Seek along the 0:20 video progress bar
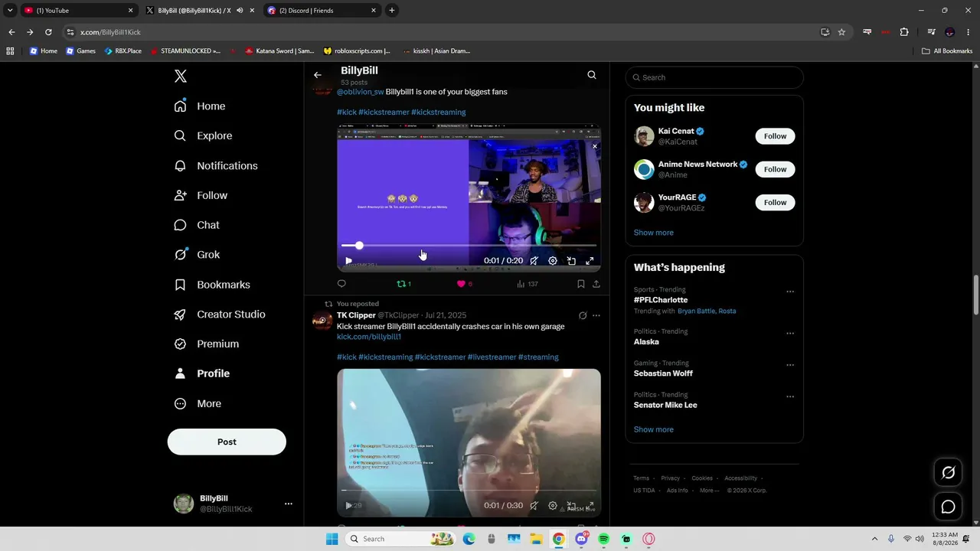This screenshot has height=551, width=980. [469, 246]
